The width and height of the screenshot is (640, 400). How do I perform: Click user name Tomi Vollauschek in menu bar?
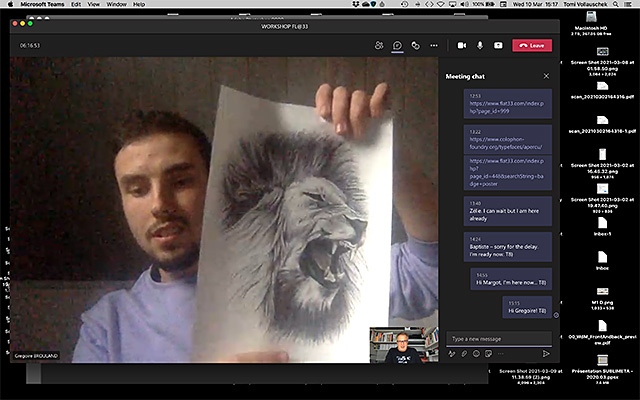click(x=585, y=4)
